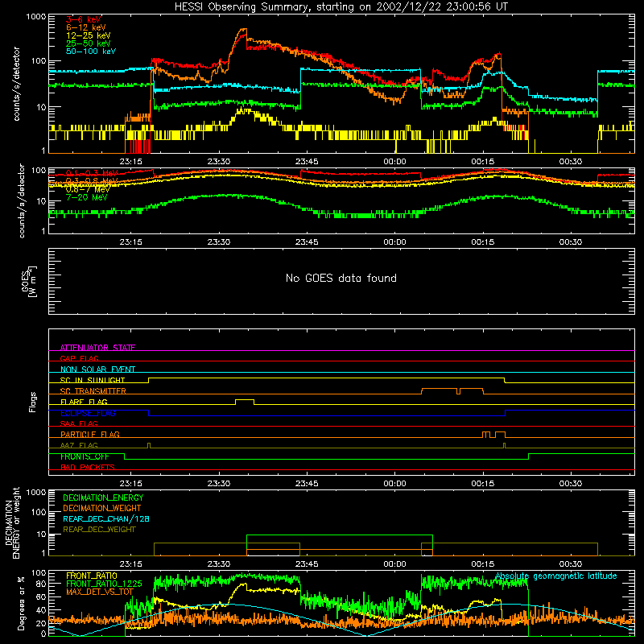644x644 pixels.
Task: Click the 23:45 tick label under the Flags panel
Action: [x=307, y=484]
